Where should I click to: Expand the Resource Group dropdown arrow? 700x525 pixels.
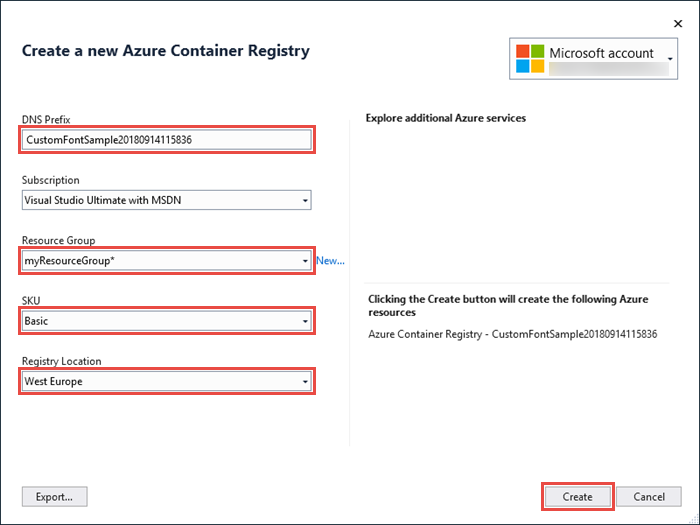tap(305, 261)
